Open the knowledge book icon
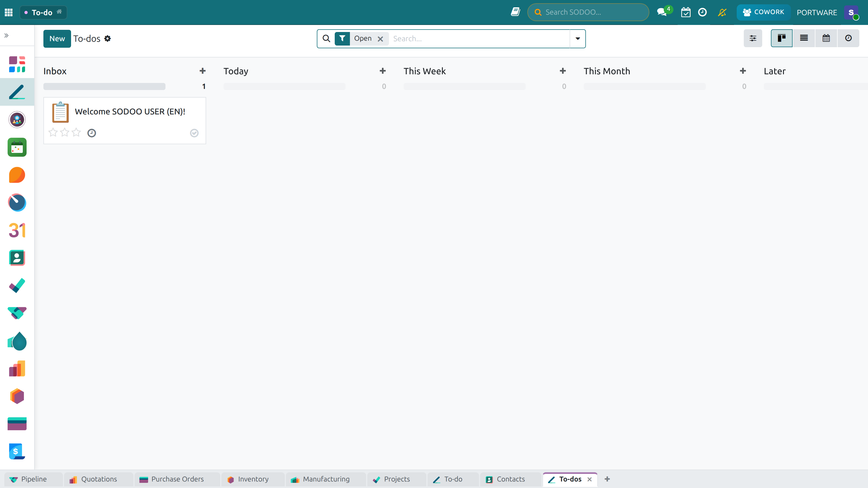This screenshot has width=868, height=488. point(515,12)
